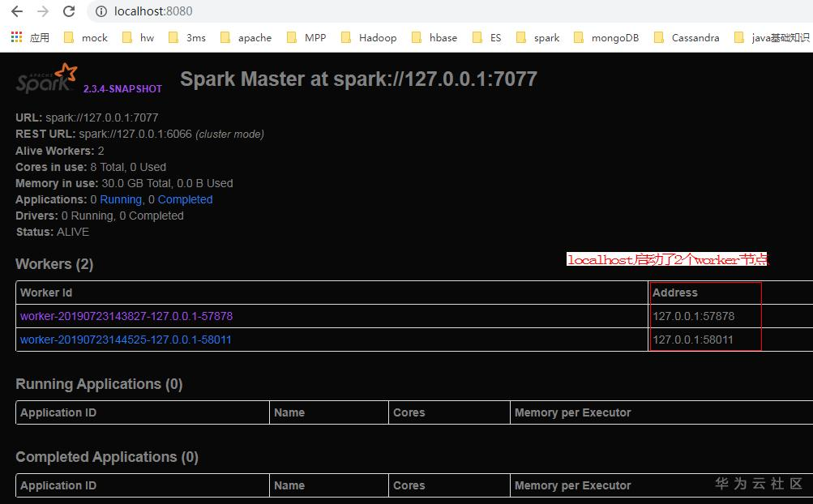Click the site info icon in address bar

click(101, 11)
